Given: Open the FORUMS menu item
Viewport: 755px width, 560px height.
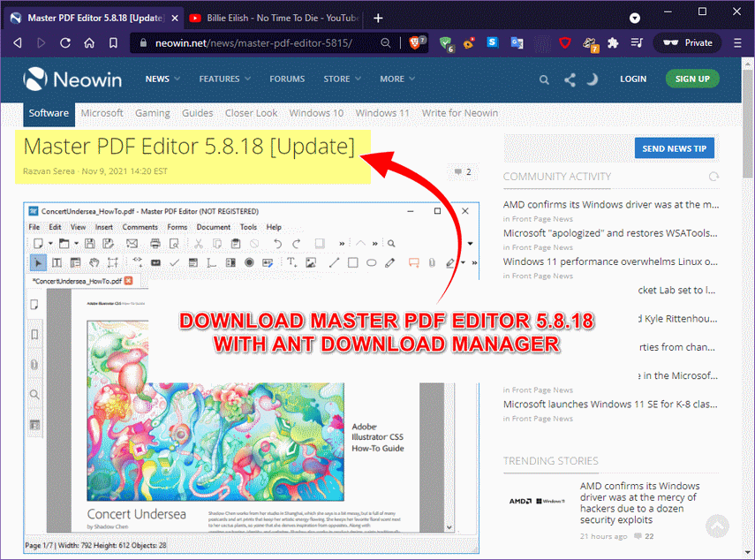Looking at the screenshot, I should pyautogui.click(x=287, y=79).
